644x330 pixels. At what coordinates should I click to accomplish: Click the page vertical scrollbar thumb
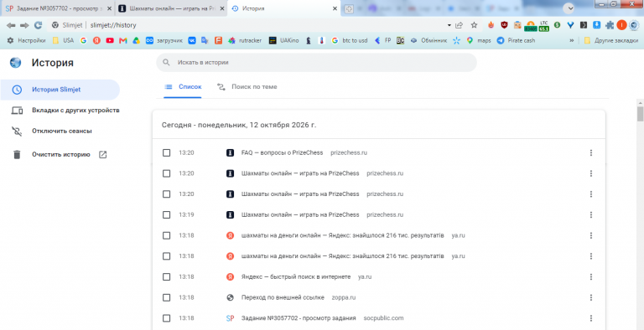click(640, 114)
